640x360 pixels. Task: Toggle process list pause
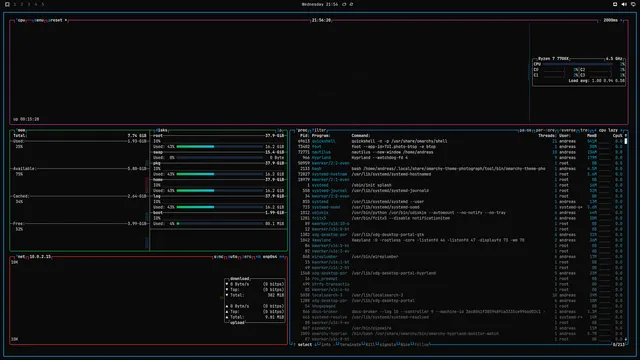point(525,130)
